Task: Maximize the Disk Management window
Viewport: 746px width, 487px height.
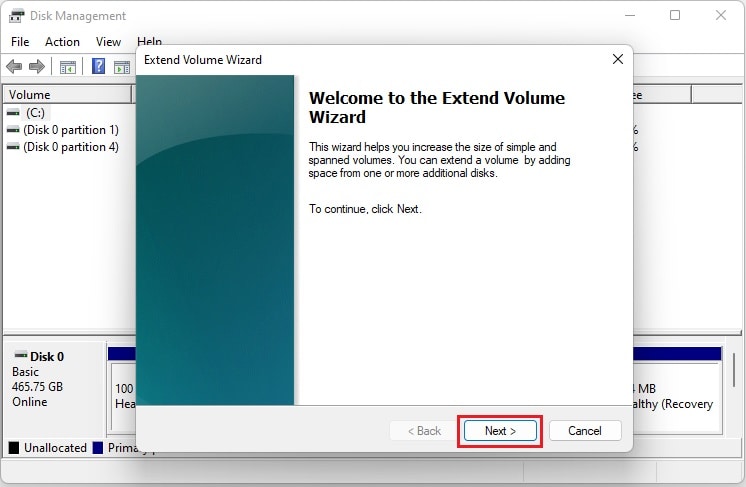Action: (675, 15)
